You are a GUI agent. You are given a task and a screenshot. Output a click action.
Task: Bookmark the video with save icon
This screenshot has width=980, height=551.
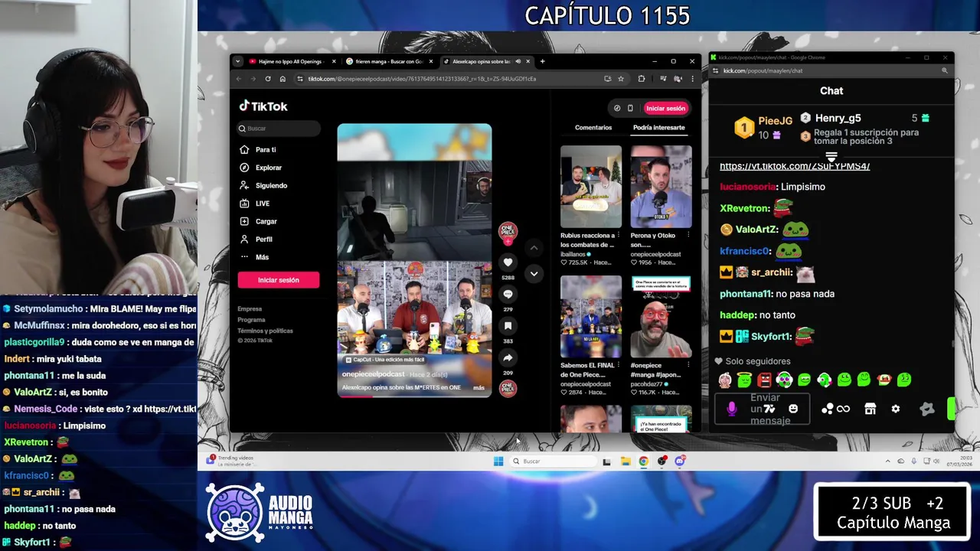click(x=508, y=327)
